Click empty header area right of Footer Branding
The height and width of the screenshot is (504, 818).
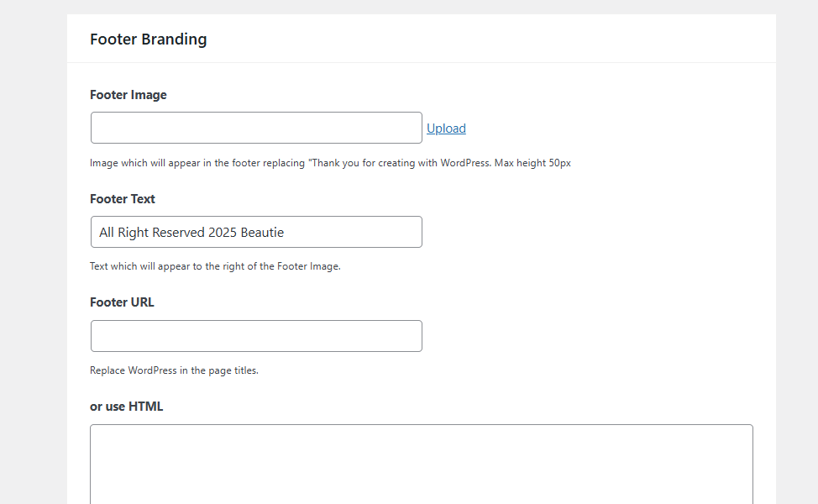click(x=504, y=39)
